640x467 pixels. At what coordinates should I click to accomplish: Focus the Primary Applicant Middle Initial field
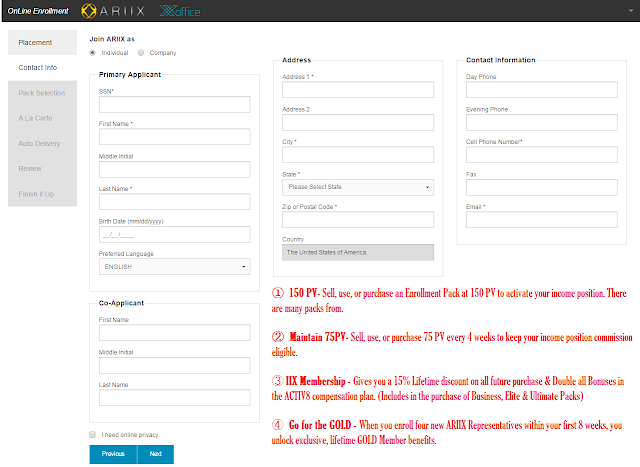pos(174,169)
